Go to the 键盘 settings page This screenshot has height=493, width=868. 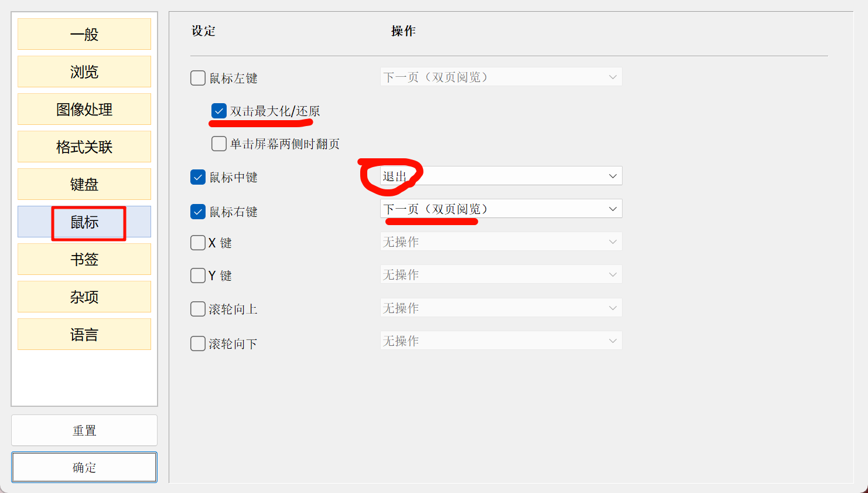click(84, 184)
